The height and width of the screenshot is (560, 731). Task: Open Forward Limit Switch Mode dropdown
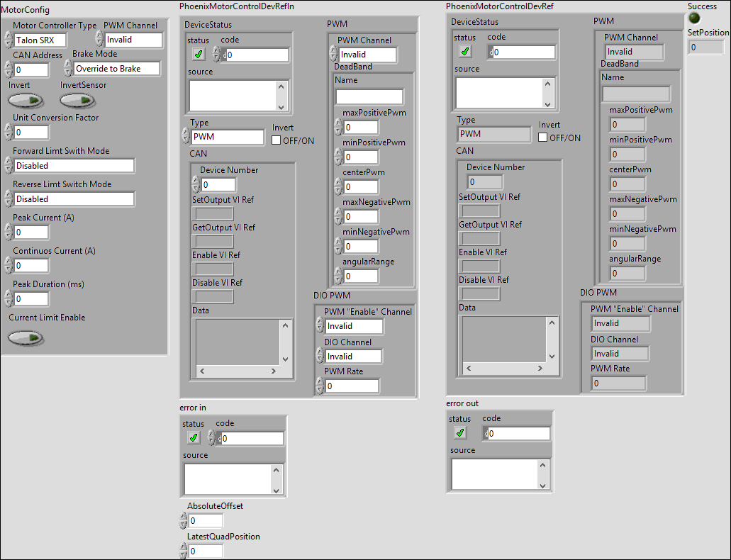point(74,166)
